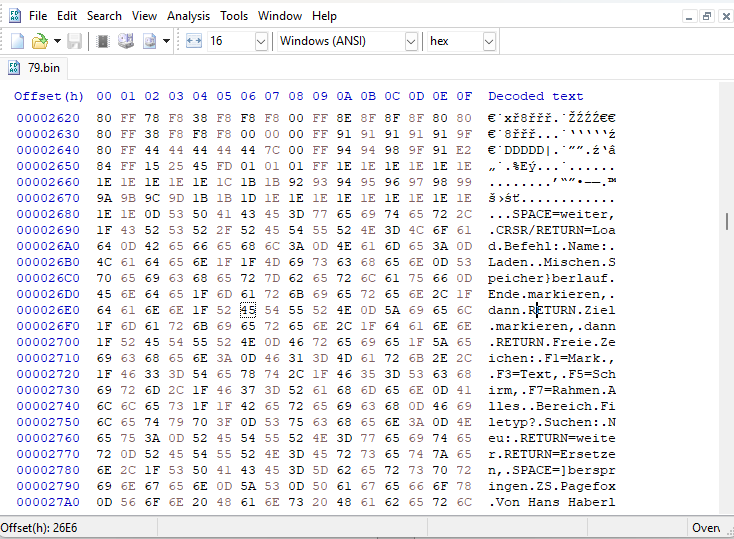Open the bytes per row dropdown showing 16

tap(261, 42)
